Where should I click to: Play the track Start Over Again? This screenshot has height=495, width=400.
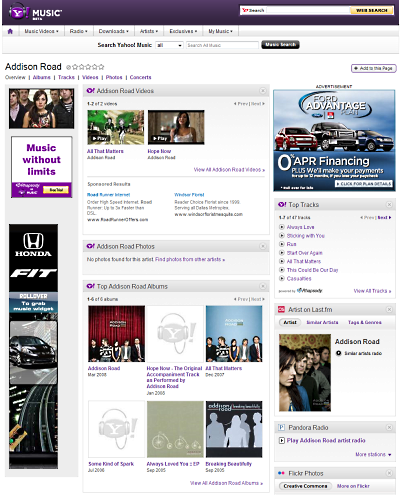coord(281,253)
